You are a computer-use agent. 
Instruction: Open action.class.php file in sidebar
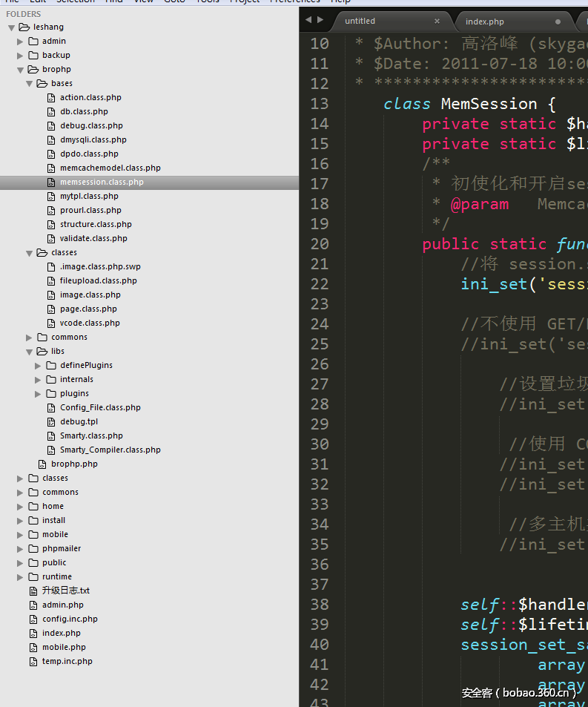[x=90, y=97]
